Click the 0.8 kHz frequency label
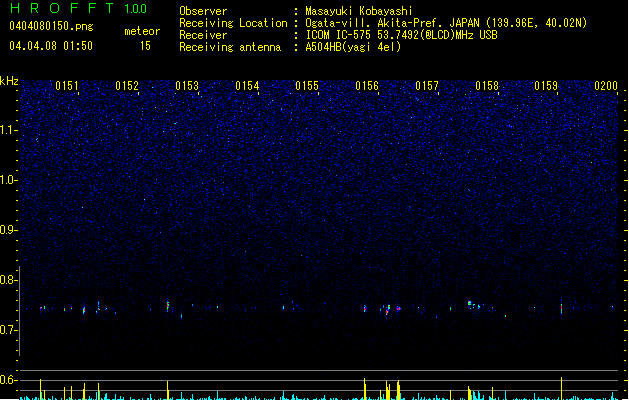 [8, 280]
